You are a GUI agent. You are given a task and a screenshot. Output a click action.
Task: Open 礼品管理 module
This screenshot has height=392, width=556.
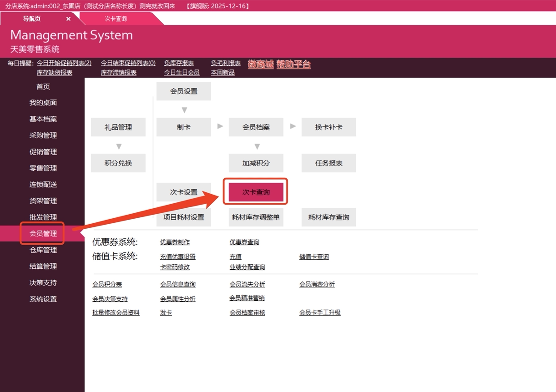click(118, 127)
